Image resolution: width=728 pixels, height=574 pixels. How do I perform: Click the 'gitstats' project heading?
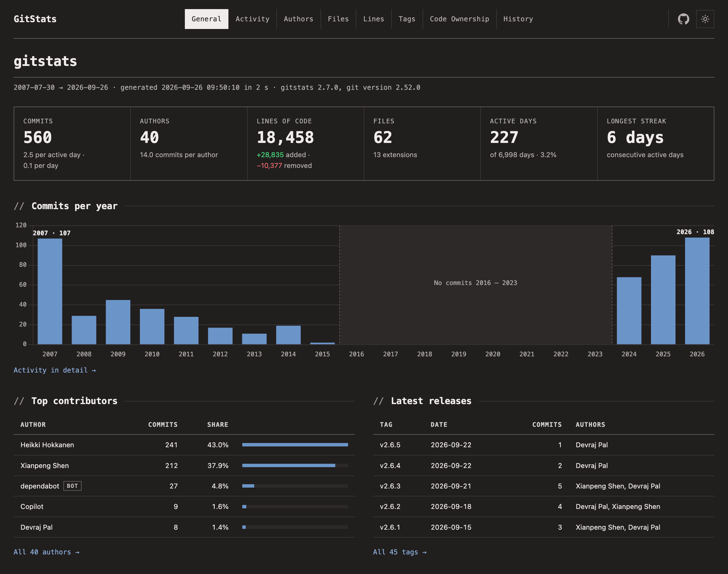coord(45,61)
